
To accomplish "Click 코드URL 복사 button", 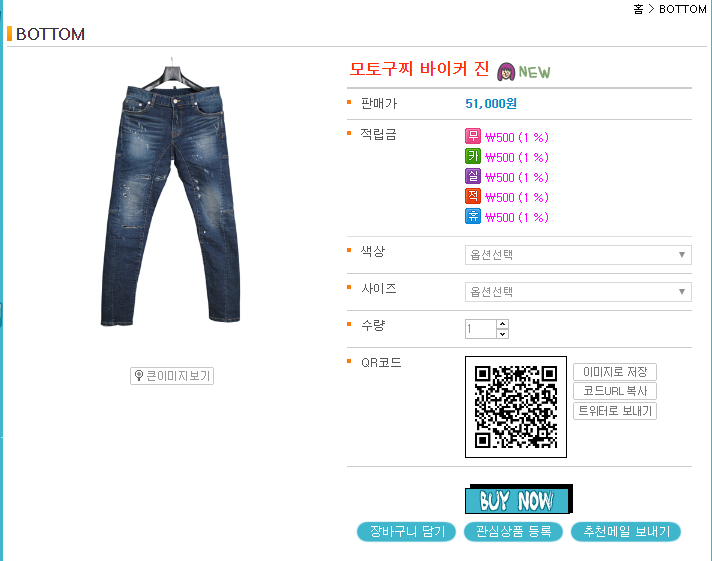I will [x=615, y=391].
